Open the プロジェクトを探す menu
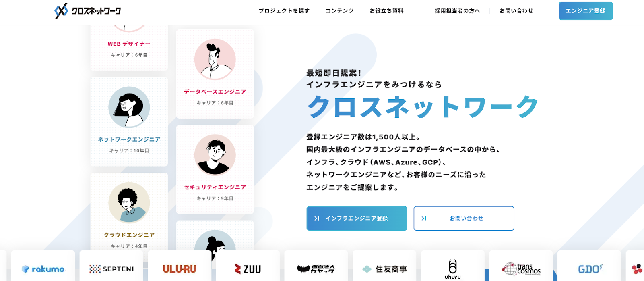 point(284,11)
